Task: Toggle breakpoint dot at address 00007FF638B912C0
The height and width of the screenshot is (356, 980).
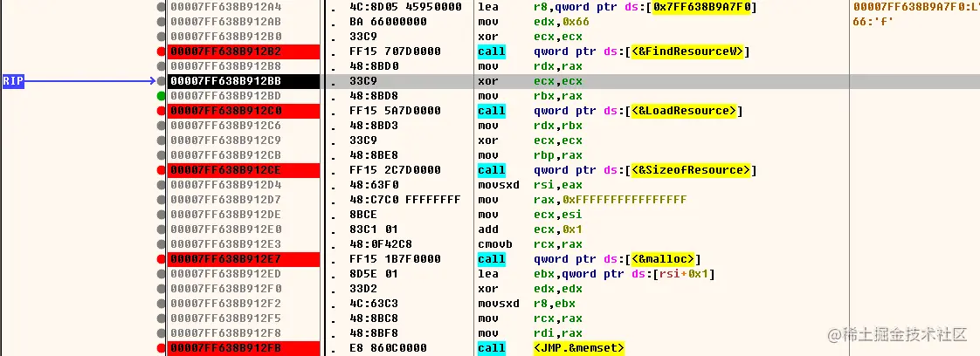Action: (162, 111)
